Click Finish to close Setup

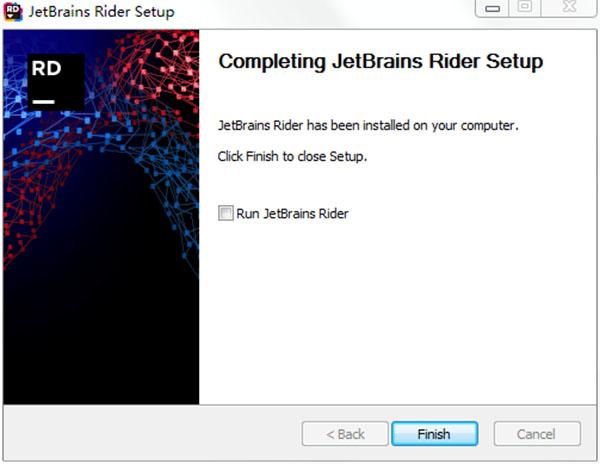[x=434, y=434]
